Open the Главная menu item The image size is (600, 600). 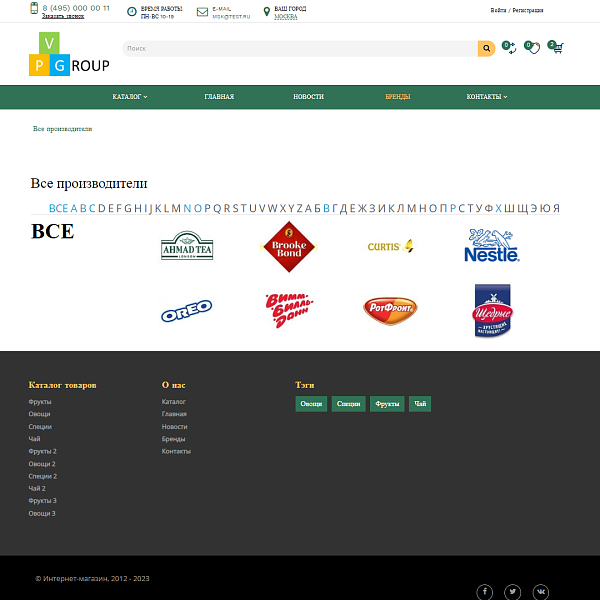coord(219,97)
